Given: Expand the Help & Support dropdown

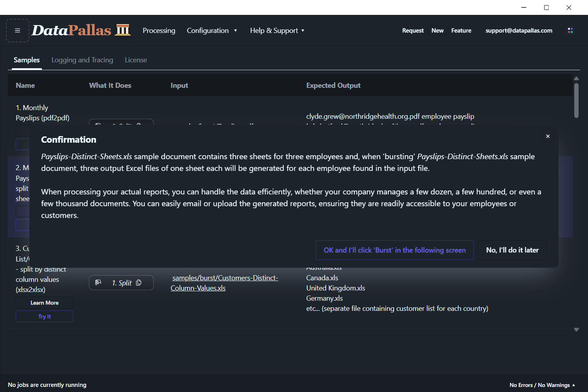Looking at the screenshot, I should click(277, 31).
